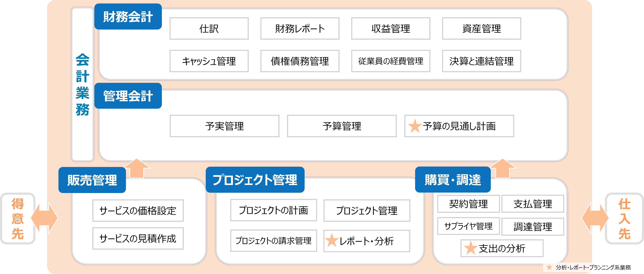Image resolution: width=644 pixels, height=274 pixels.
Task: Click the star icon beside 支出の分析
Action: tap(471, 248)
